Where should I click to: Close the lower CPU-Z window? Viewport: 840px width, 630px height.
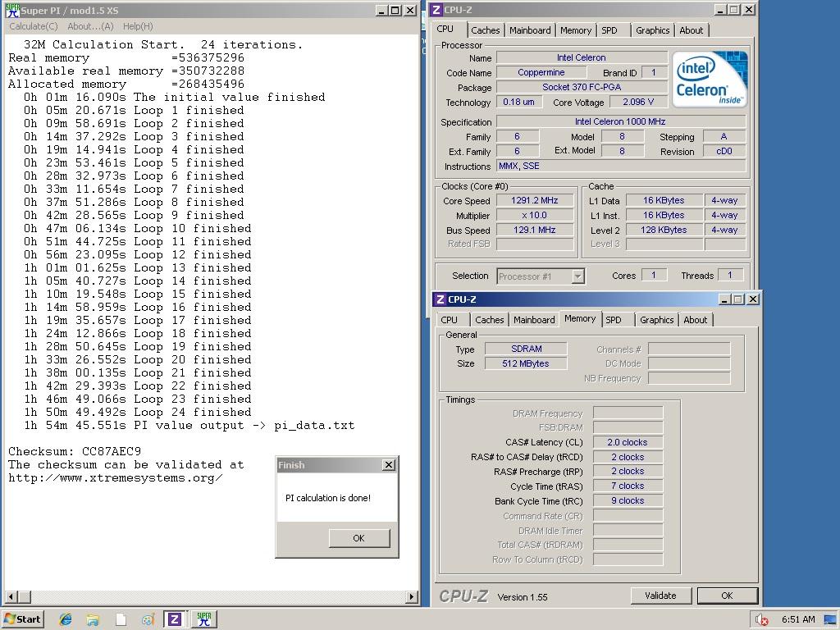coord(753,299)
